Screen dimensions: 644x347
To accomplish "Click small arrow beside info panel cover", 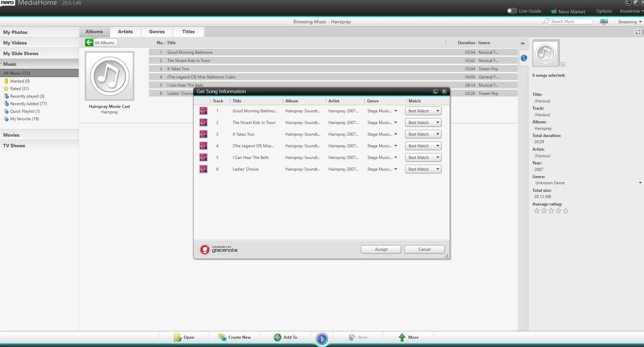I will click(563, 64).
